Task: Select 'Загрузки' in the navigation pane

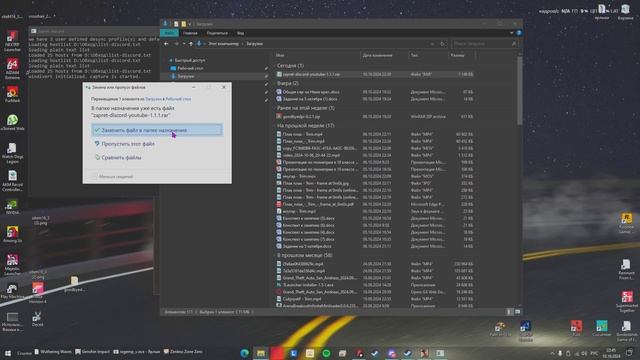Action: [186, 76]
